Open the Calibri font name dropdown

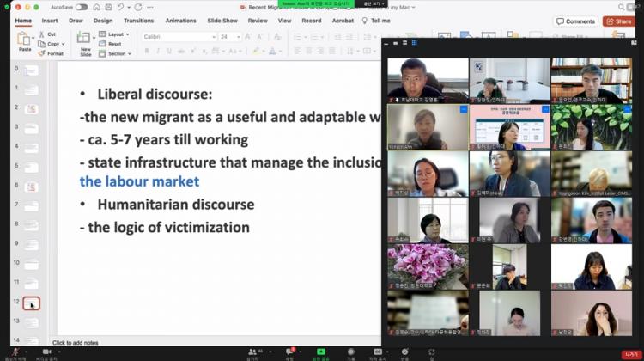click(177, 37)
